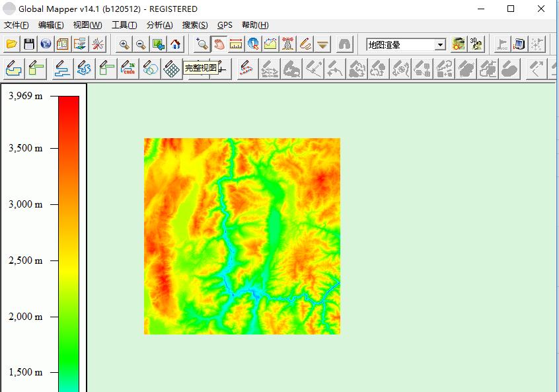
Task: Click the 2,500 m legend label
Action: [26, 260]
